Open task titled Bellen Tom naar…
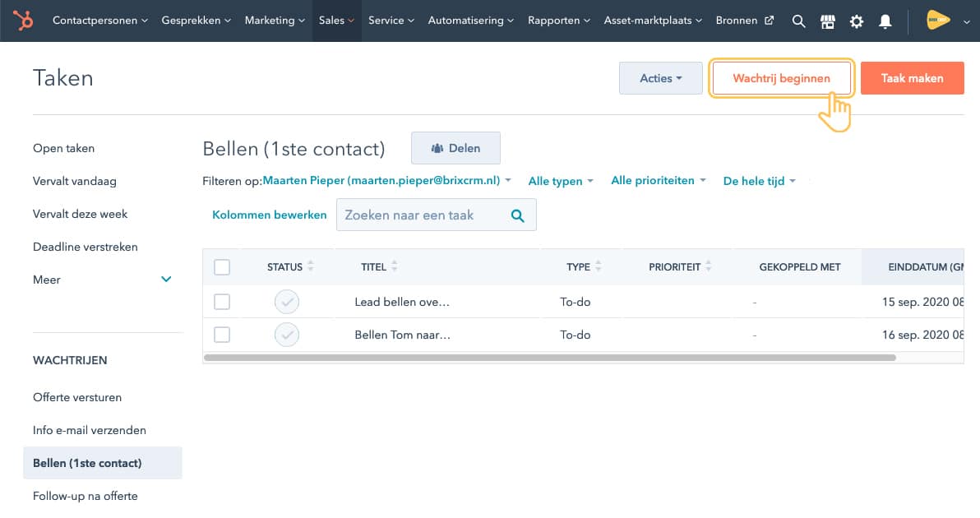 point(403,335)
